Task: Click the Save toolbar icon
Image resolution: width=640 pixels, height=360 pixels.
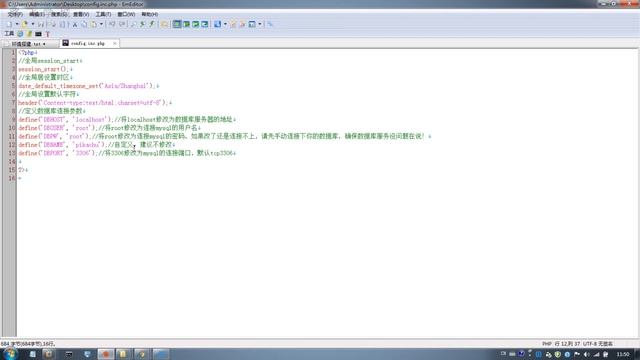Action: (x=41, y=24)
